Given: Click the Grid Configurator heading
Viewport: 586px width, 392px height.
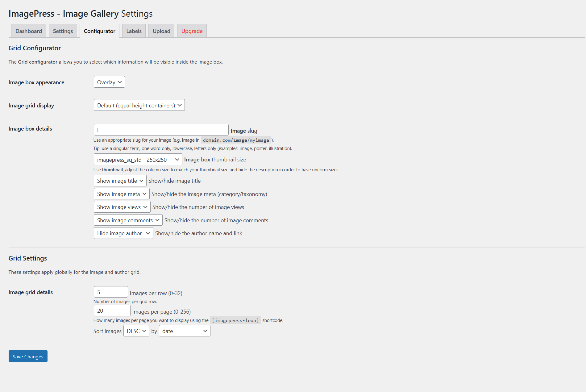Looking at the screenshot, I should (35, 48).
